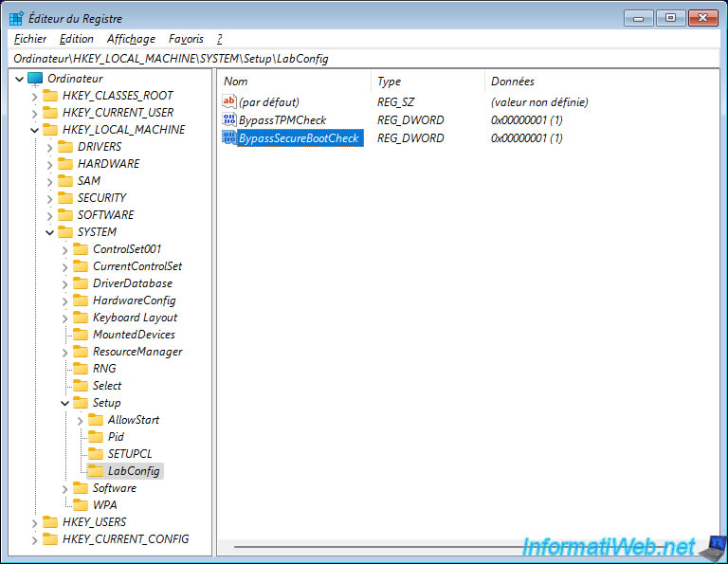Expand the AllowStart key chevron
Viewport: 728px width, 564px height.
point(81,421)
